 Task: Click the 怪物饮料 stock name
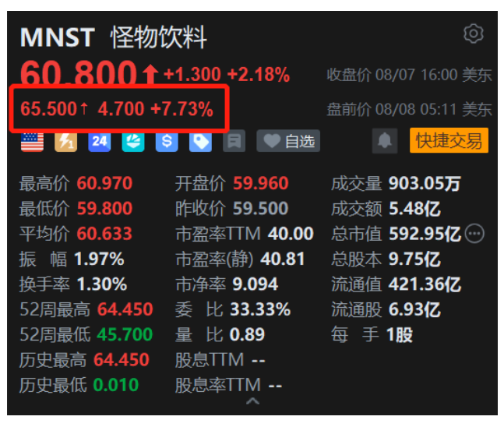click(x=158, y=37)
